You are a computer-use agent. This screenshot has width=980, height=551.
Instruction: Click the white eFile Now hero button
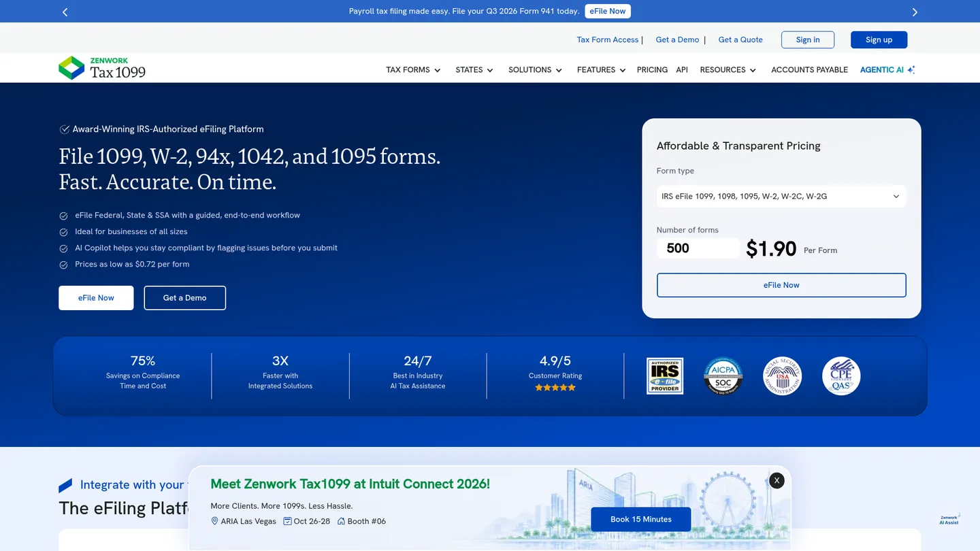point(96,298)
